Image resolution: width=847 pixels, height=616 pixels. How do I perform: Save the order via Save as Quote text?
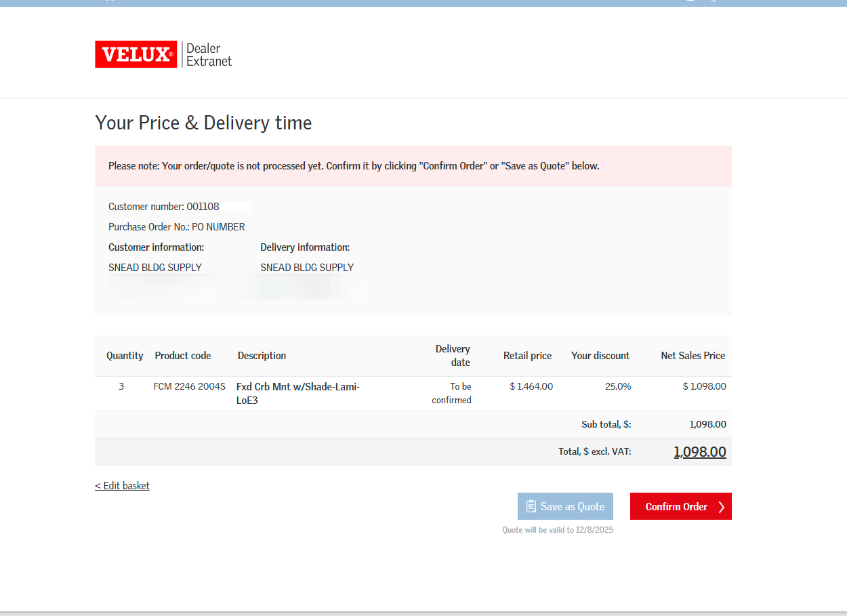point(572,506)
